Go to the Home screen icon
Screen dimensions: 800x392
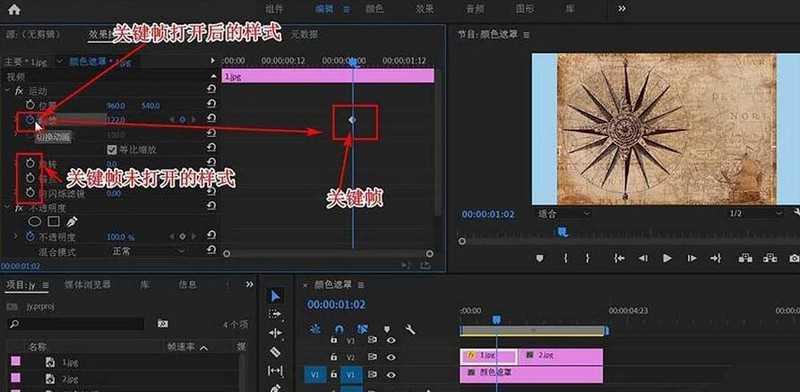[x=14, y=9]
